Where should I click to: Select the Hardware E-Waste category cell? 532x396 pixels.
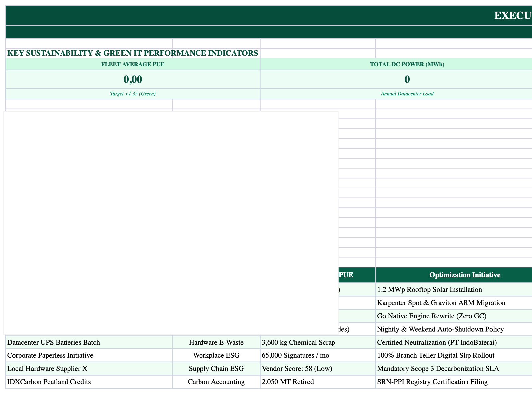click(x=216, y=342)
